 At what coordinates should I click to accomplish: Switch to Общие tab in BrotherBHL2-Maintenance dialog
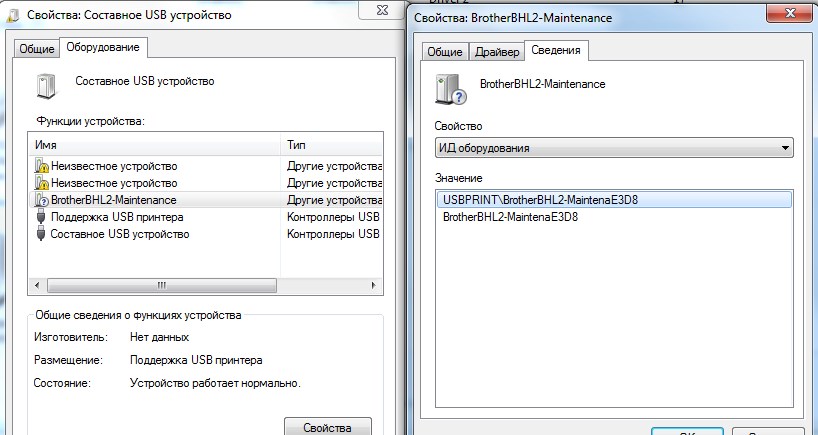(x=445, y=52)
